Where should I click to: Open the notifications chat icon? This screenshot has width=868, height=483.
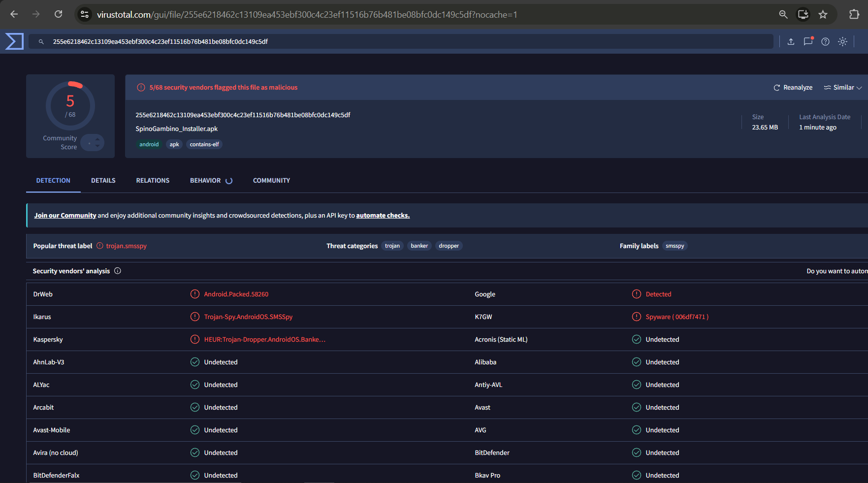[808, 41]
